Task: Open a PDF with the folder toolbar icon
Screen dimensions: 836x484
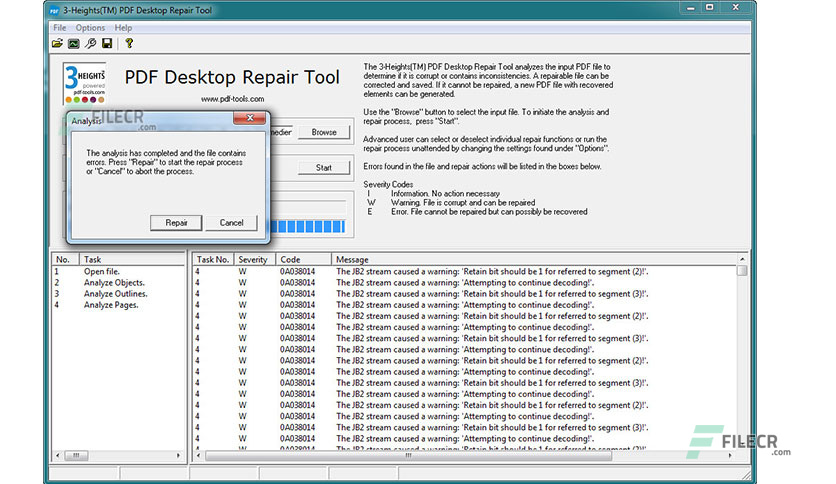Action: click(x=57, y=43)
